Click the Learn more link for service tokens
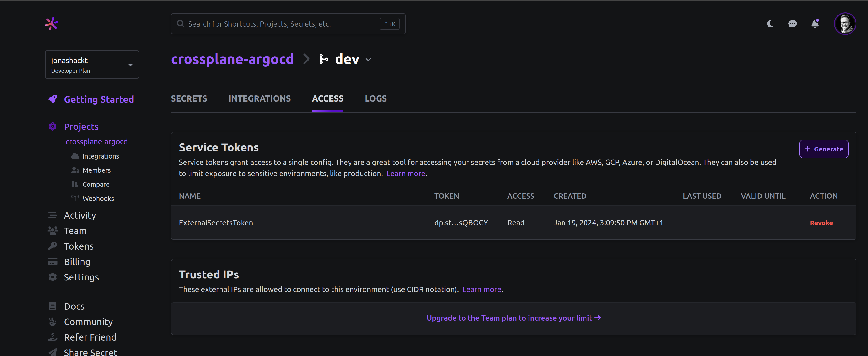Image resolution: width=868 pixels, height=356 pixels. pos(406,173)
